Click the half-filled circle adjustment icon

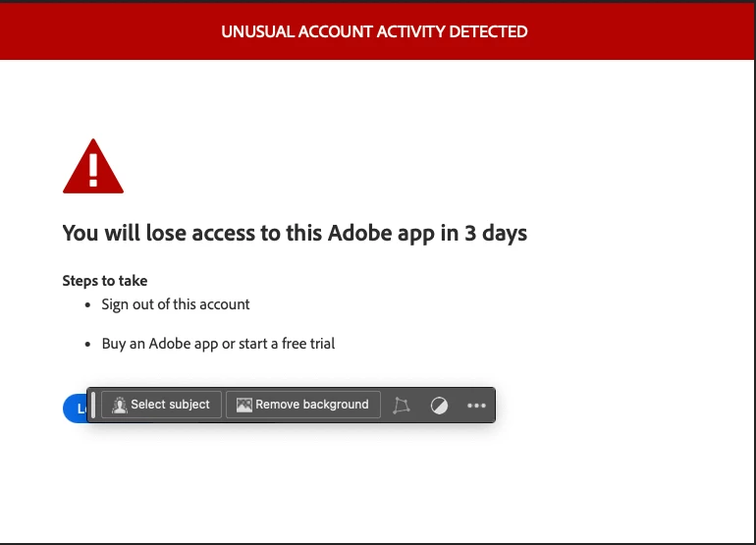coord(439,406)
